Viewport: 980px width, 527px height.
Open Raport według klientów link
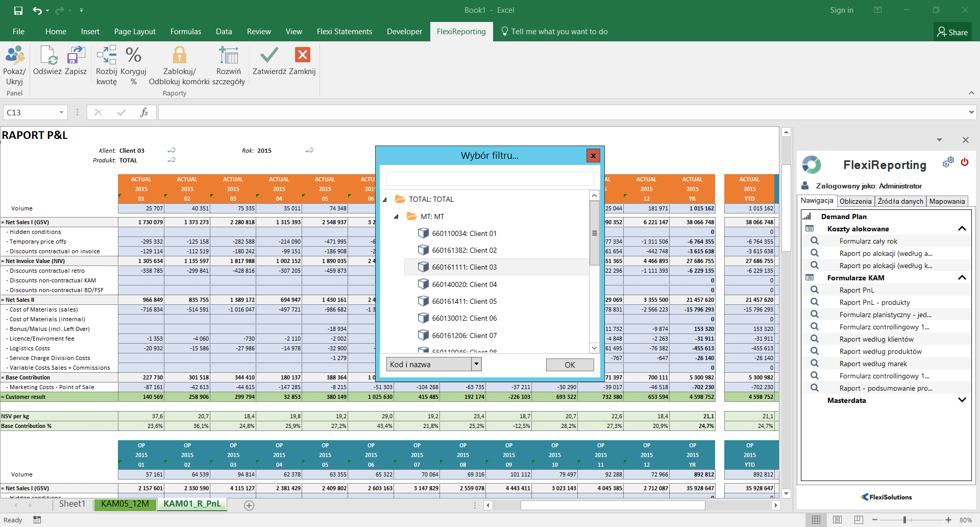click(876, 339)
